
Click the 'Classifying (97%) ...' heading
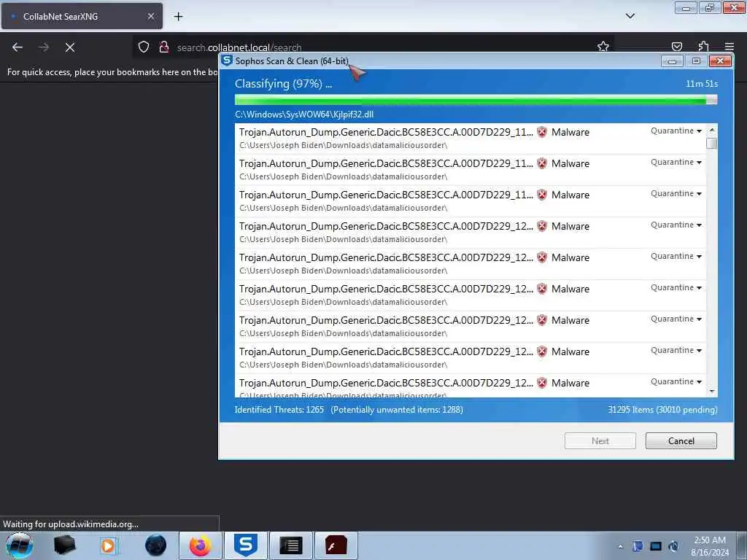(283, 84)
